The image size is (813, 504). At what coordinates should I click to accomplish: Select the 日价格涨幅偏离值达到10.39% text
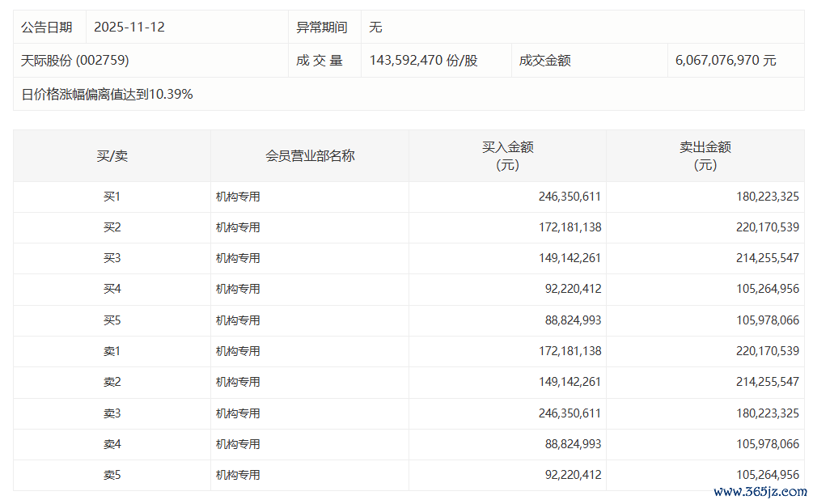point(107,94)
